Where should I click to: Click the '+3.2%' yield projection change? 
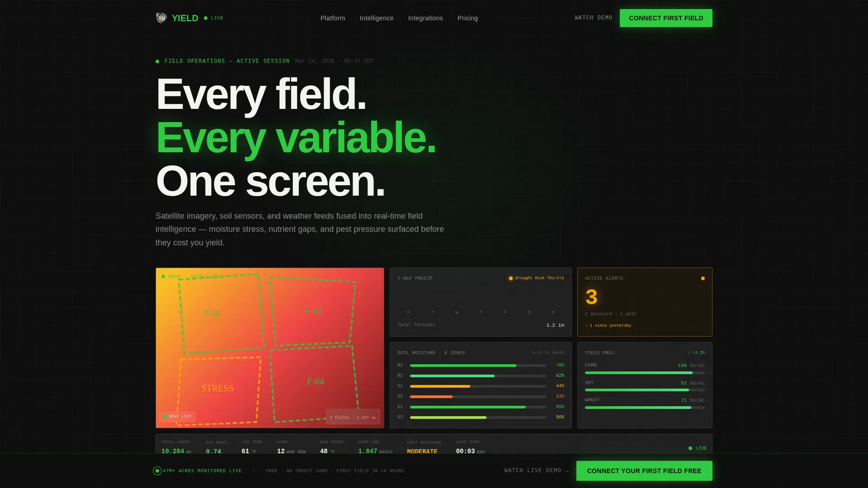pyautogui.click(x=696, y=353)
